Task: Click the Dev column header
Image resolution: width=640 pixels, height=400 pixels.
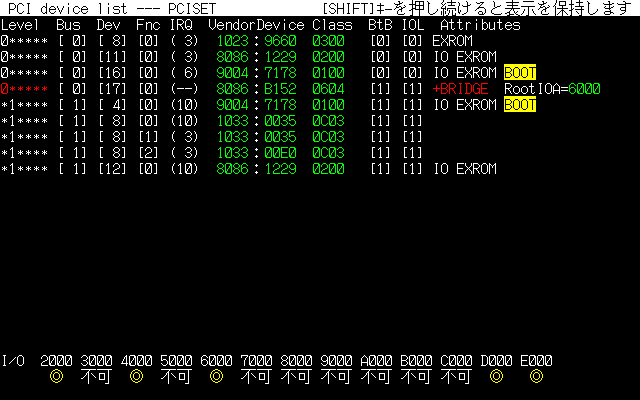Action: (x=108, y=25)
